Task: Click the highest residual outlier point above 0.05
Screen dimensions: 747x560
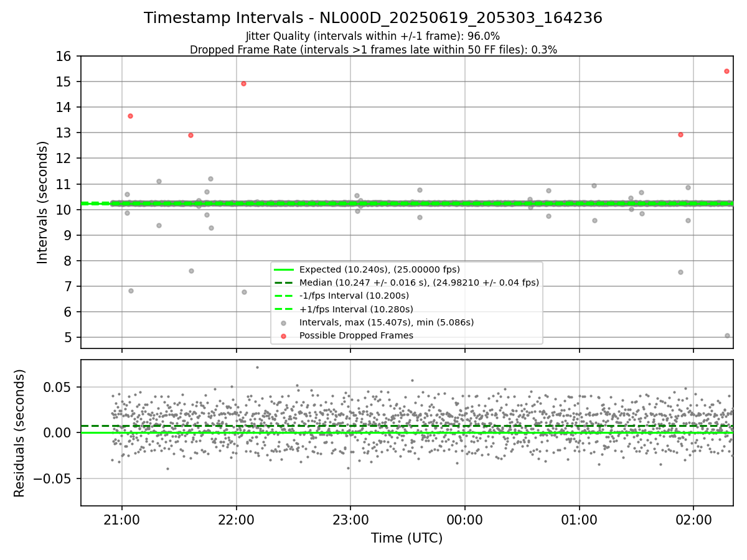Action: pyautogui.click(x=257, y=367)
